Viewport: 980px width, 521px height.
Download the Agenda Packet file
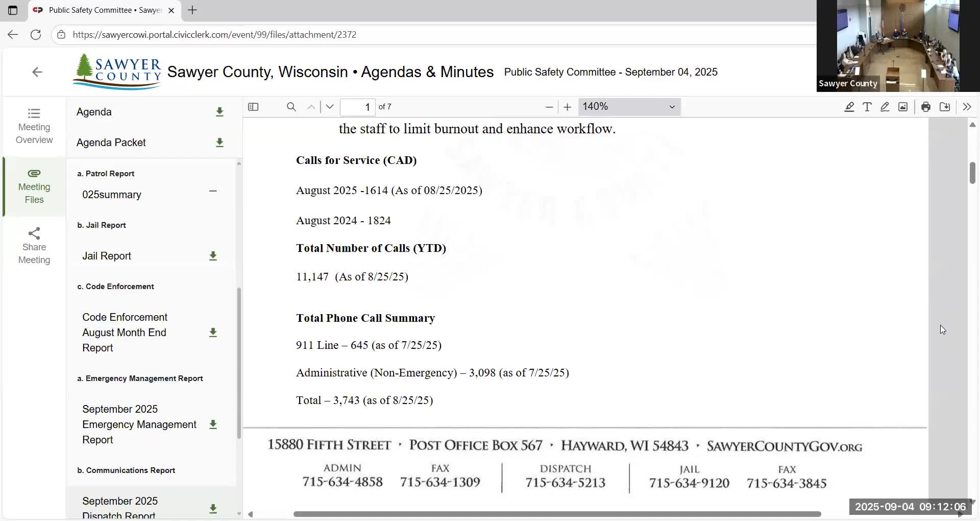click(219, 143)
